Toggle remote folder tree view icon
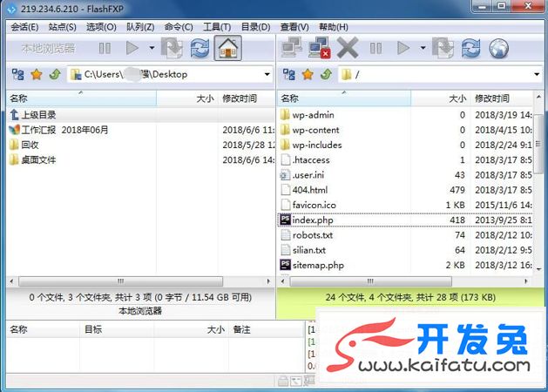 pos(289,74)
